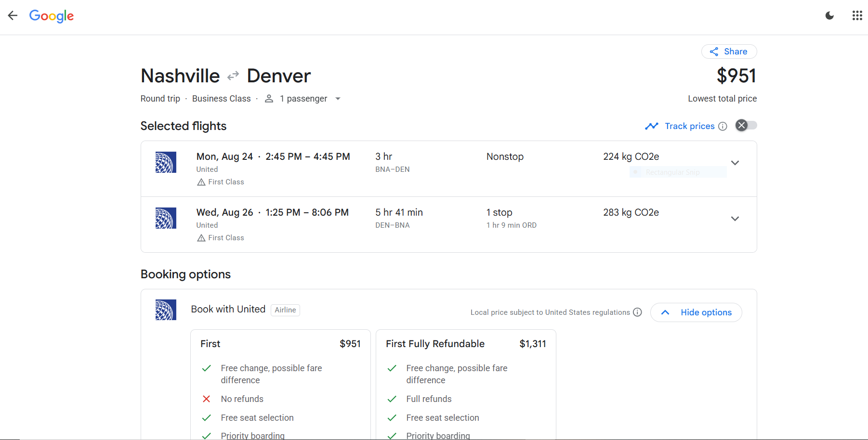The height and width of the screenshot is (440, 868).
Task: Click the Track prices graph icon
Action: pyautogui.click(x=652, y=126)
